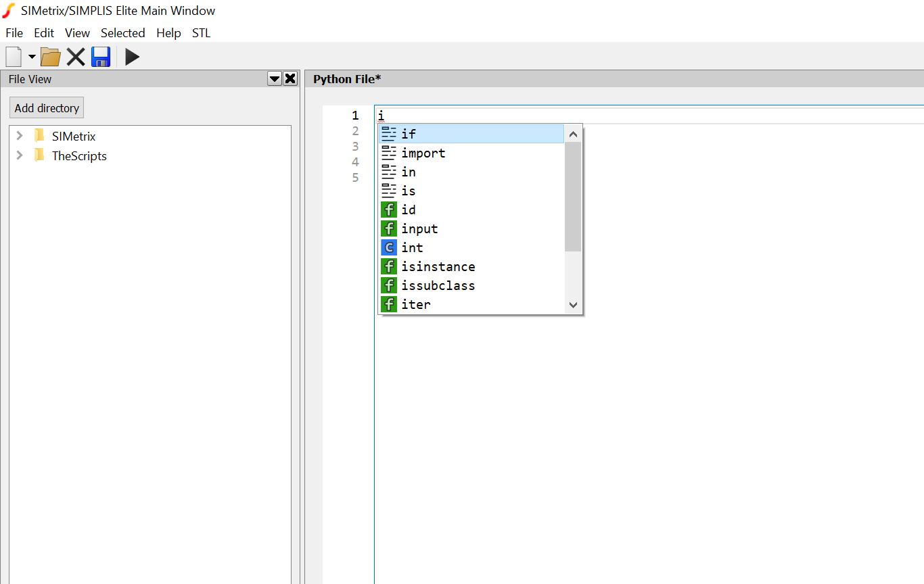Pick the 'isinstance' function suggestion
Screen dimensions: 924x584
coord(438,267)
